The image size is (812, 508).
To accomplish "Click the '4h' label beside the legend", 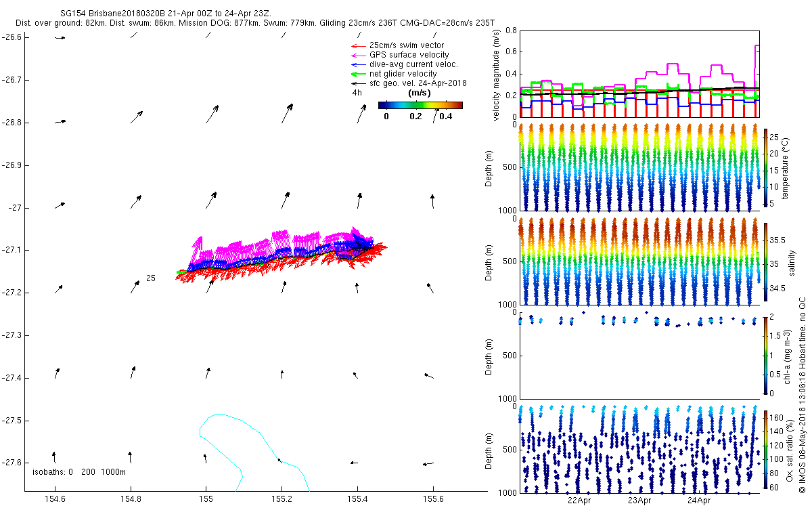I will tap(356, 93).
